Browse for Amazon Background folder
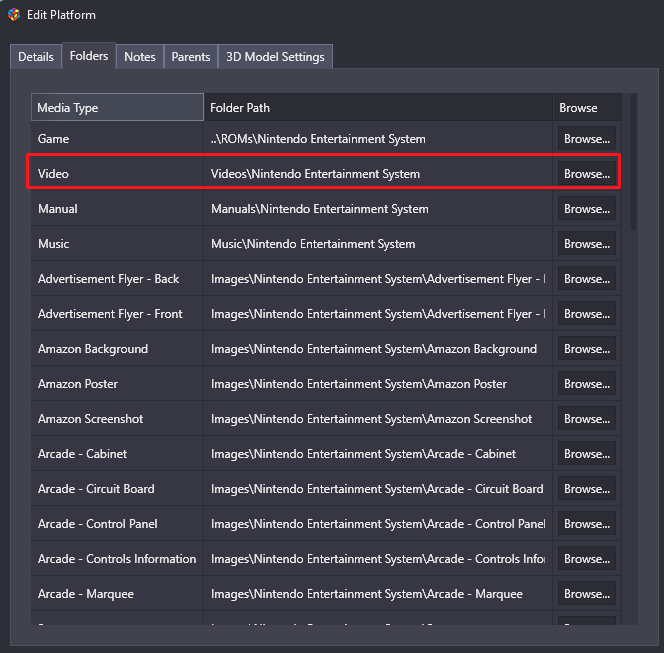The width and height of the screenshot is (664, 653). coord(587,349)
